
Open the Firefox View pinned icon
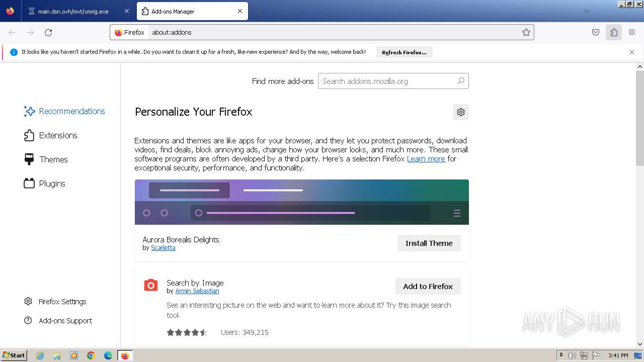10,11
